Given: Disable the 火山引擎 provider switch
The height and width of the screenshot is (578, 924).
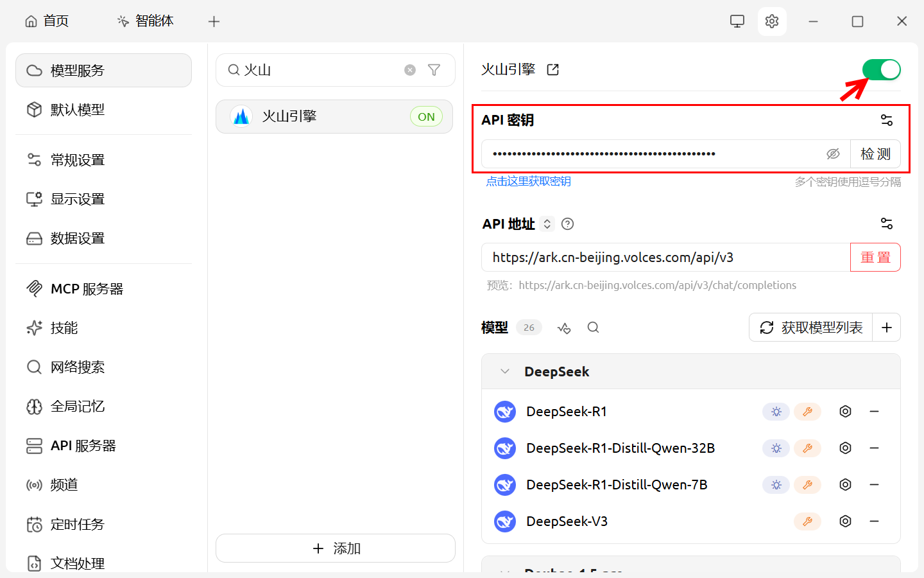Looking at the screenshot, I should 881,69.
